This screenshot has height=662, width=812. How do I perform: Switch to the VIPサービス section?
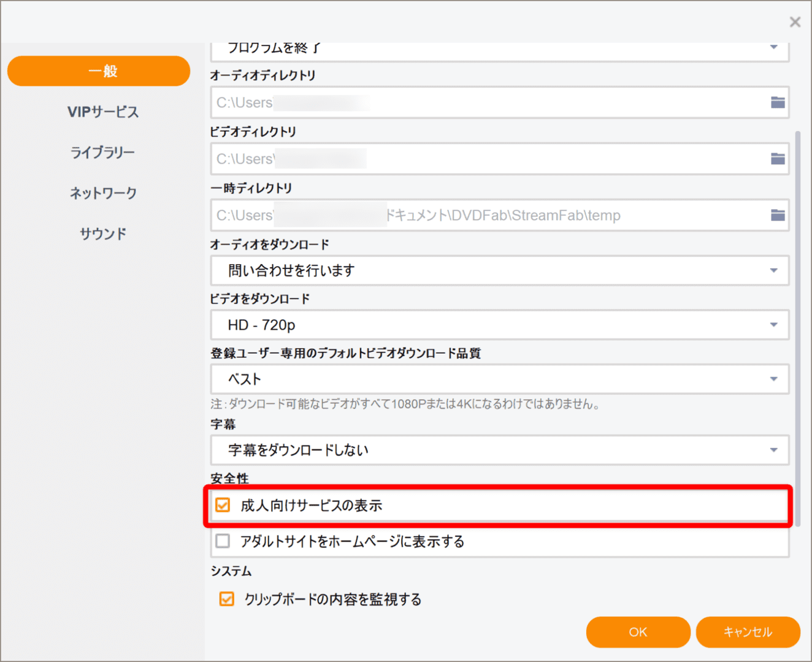click(102, 112)
